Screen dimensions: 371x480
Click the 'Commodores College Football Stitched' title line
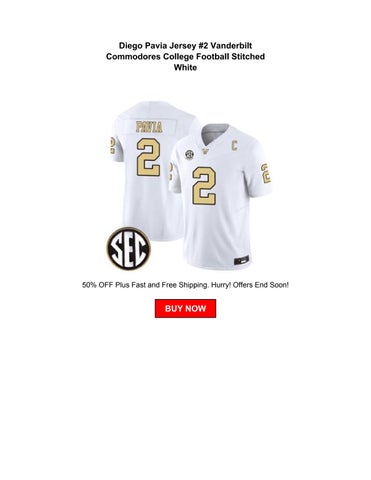(185, 56)
